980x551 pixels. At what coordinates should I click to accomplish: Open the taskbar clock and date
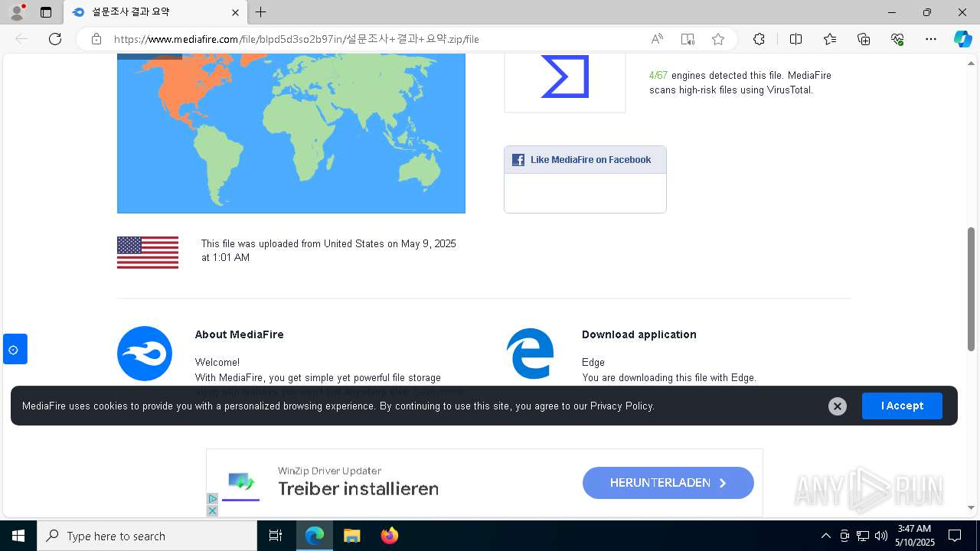click(915, 536)
